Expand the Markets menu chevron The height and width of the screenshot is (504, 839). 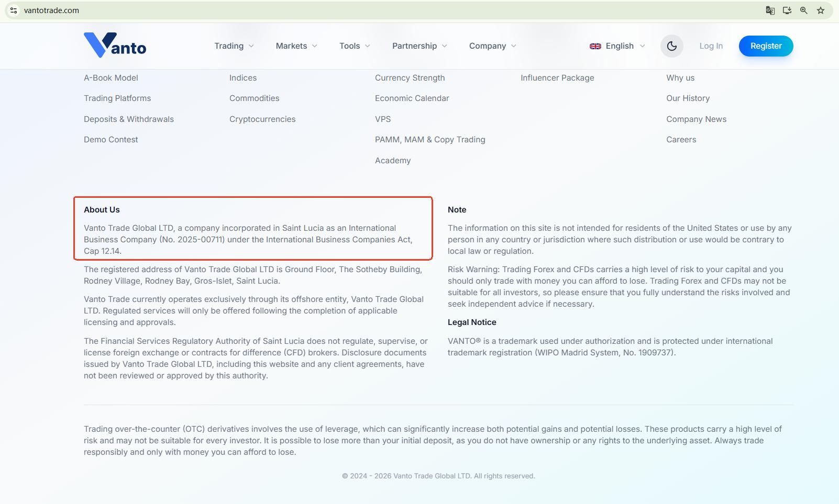(x=315, y=46)
